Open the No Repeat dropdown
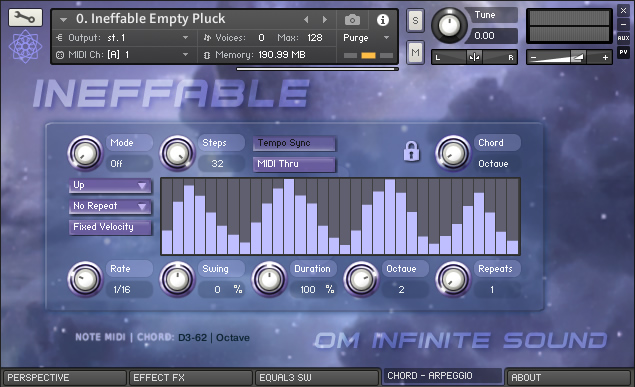 pos(110,206)
